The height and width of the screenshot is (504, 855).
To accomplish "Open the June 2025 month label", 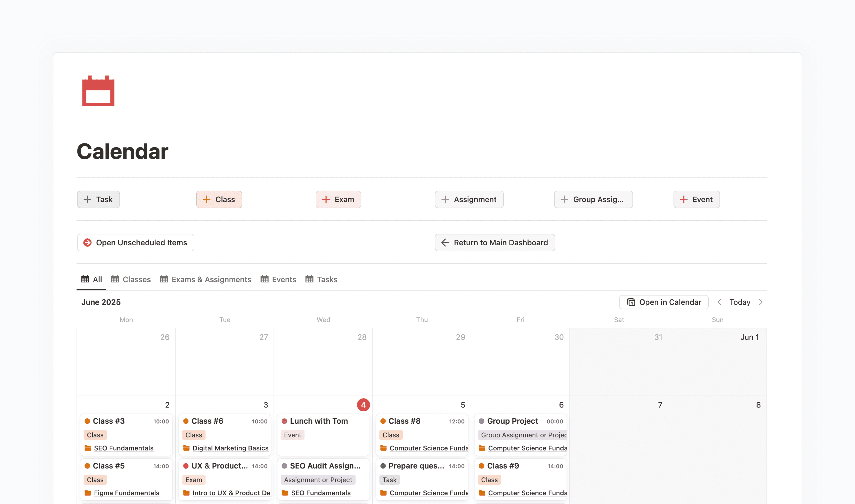I will coord(101,302).
